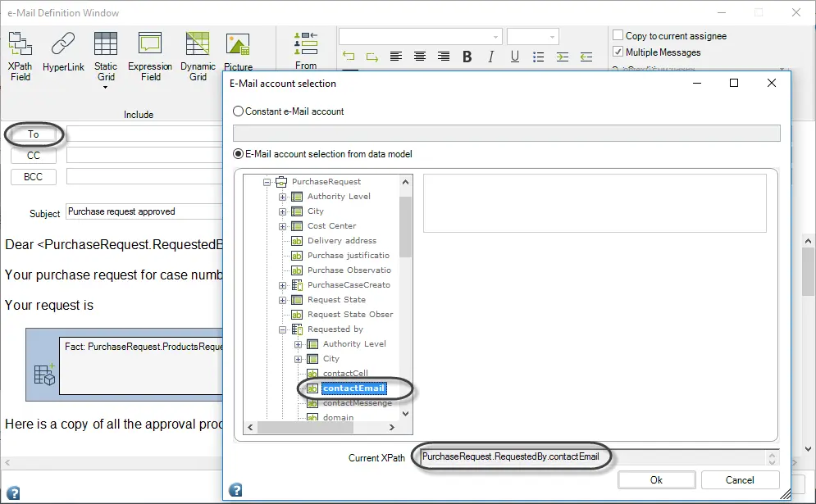Screen dimensions: 816x504
Task: Select E-Mail account selection from data model
Action: click(238, 154)
